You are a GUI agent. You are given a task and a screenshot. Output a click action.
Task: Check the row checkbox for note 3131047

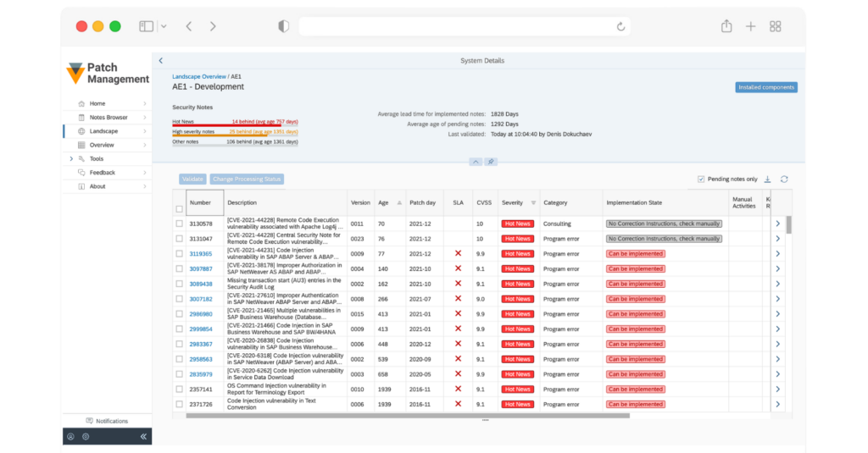(180, 239)
